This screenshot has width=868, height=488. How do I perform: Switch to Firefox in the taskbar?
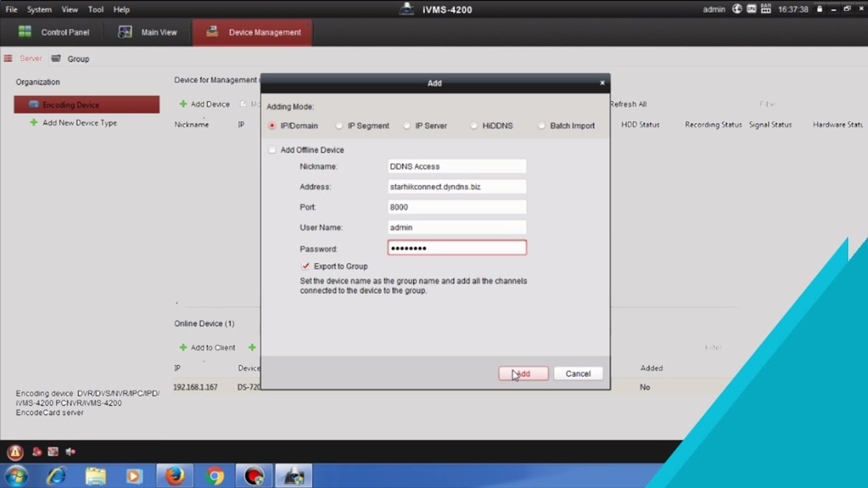tap(175, 476)
